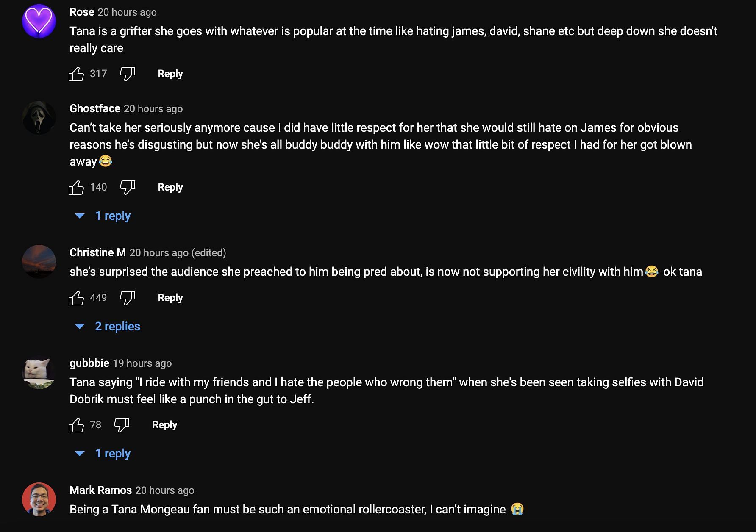Like Rose's comment about Tana

[76, 74]
